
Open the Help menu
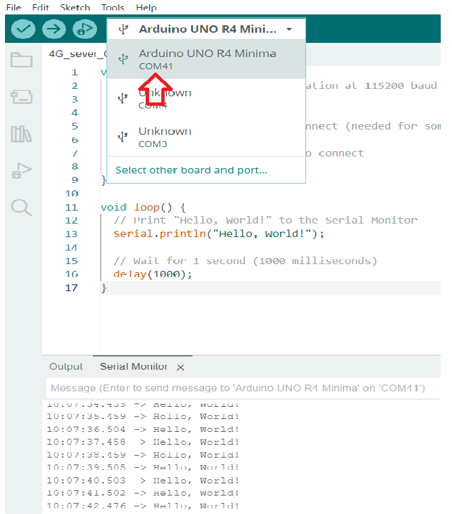point(146,7)
